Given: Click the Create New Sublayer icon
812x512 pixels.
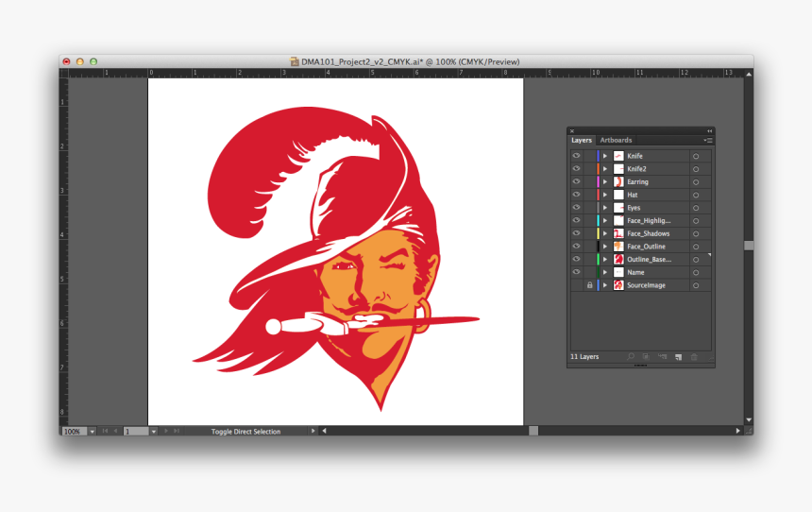Looking at the screenshot, I should 662,356.
